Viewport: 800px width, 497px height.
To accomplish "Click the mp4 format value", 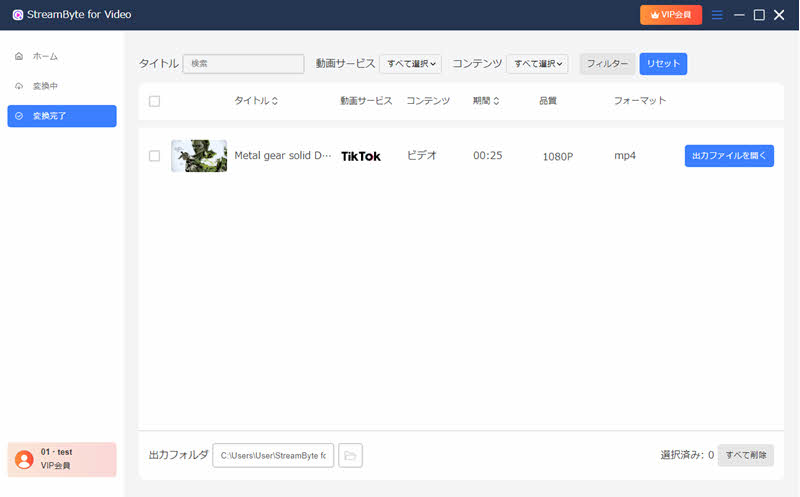I will tap(625, 155).
